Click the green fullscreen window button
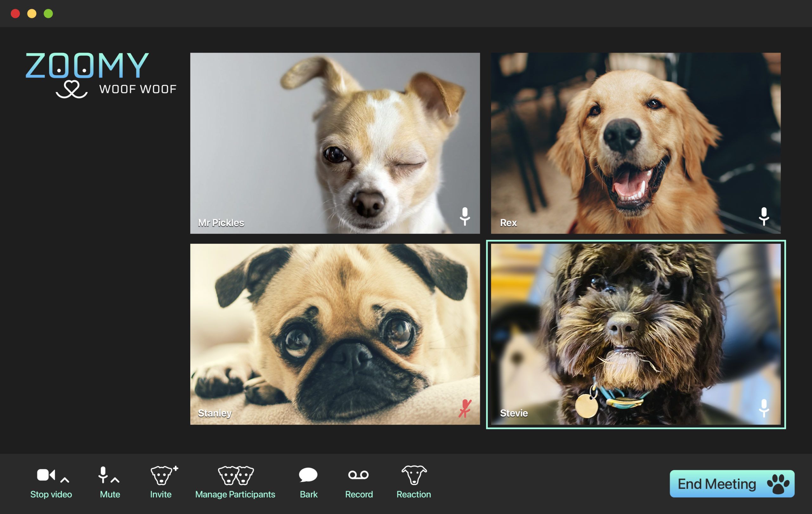 click(x=48, y=14)
